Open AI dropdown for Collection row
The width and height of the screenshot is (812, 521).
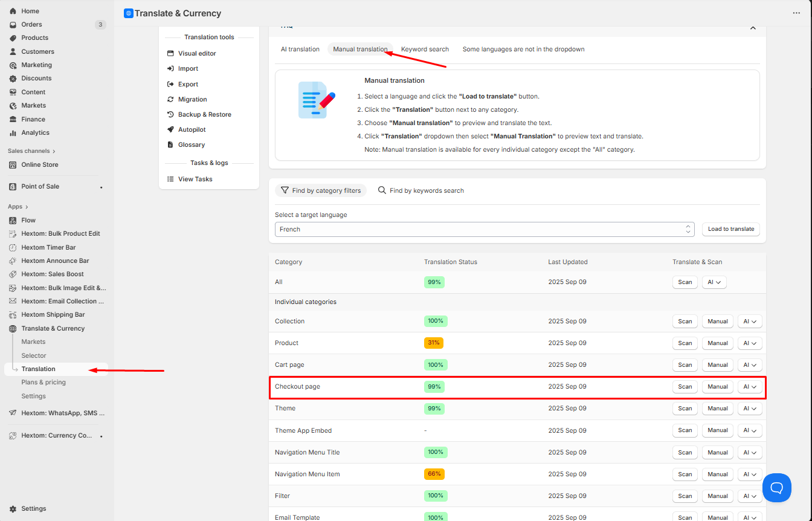point(750,322)
